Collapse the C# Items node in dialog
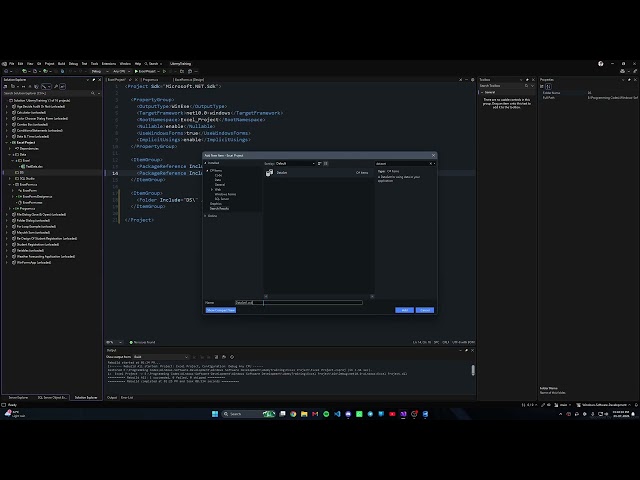The width and height of the screenshot is (640, 480). coord(208,171)
